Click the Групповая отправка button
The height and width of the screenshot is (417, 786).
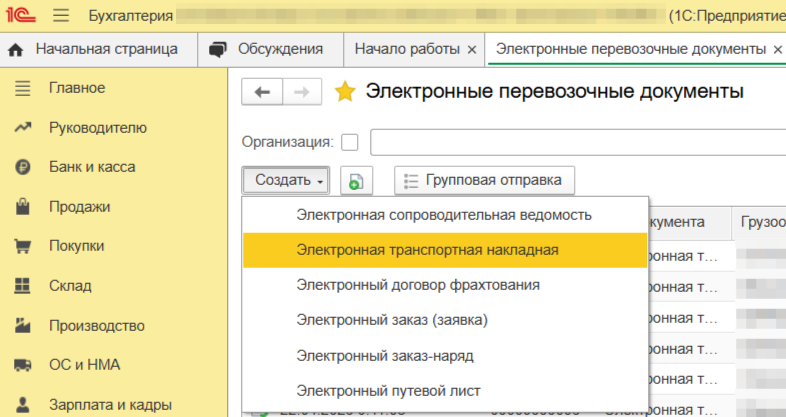tap(485, 181)
